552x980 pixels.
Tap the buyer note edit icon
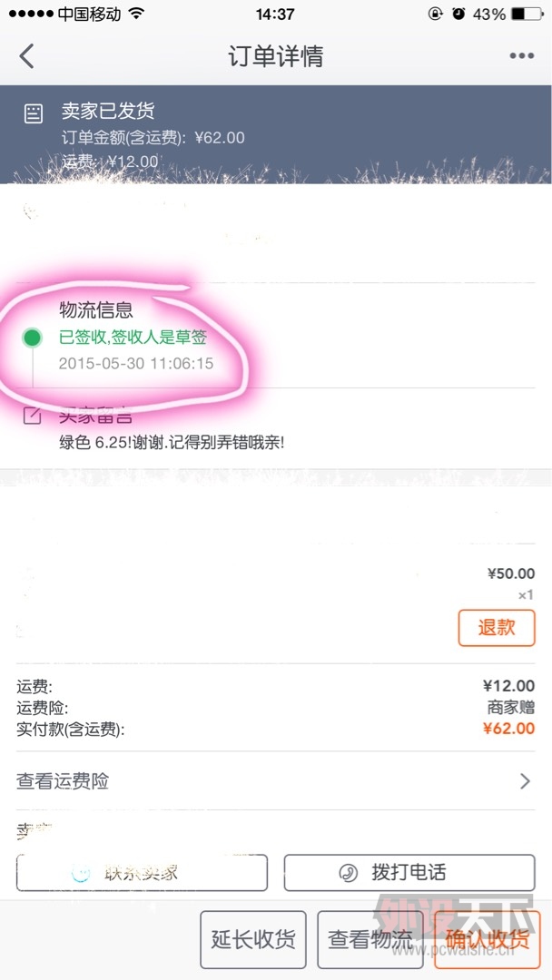(32, 416)
